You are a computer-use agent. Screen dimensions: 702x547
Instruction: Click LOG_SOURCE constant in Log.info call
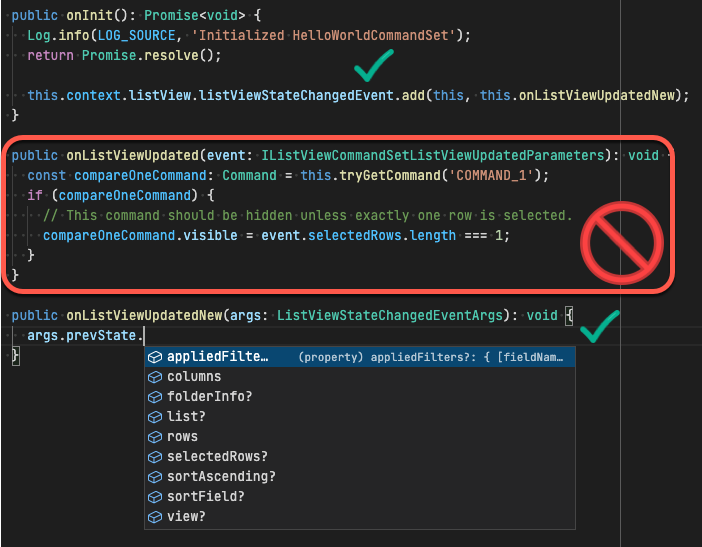click(137, 35)
